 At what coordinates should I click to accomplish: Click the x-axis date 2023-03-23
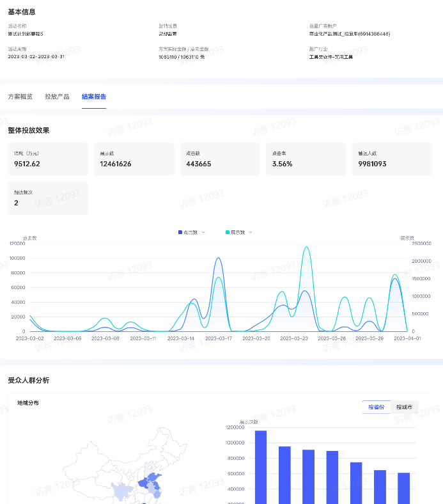(294, 338)
